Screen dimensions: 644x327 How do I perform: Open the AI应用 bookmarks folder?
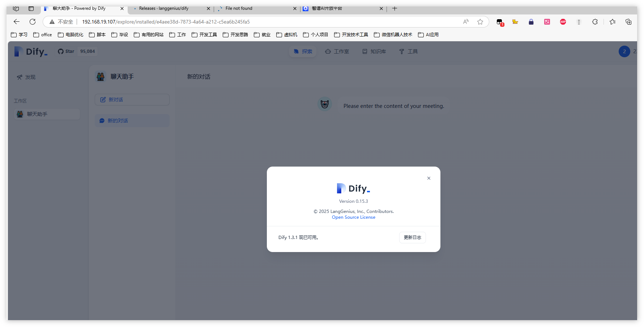[428, 35]
